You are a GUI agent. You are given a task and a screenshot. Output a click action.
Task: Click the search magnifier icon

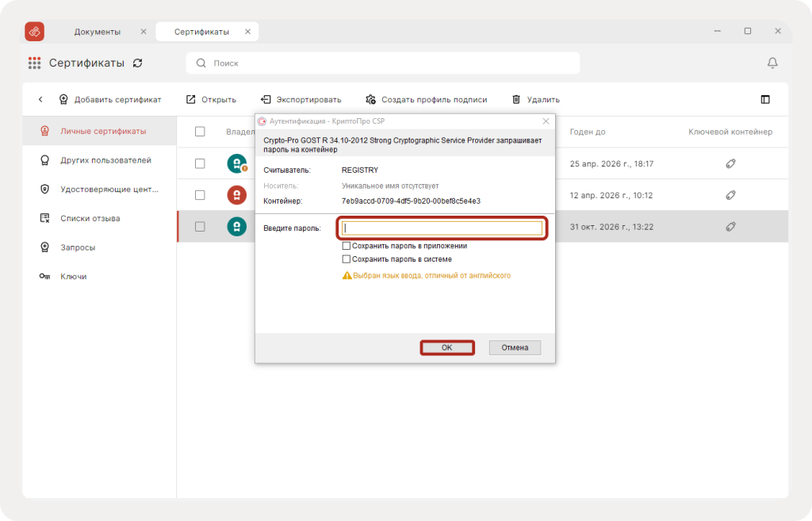[x=201, y=63]
